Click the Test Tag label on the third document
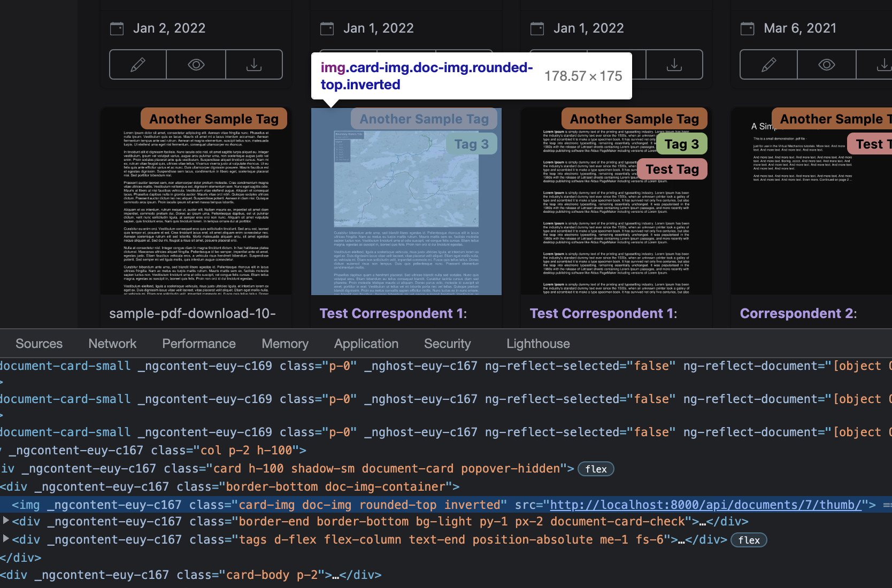The height and width of the screenshot is (588, 892). click(672, 169)
